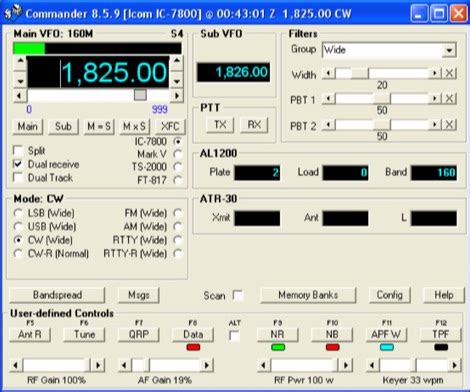Click the cyan APF W indicator light
Viewport: 470px width, 392px height.
[387, 347]
